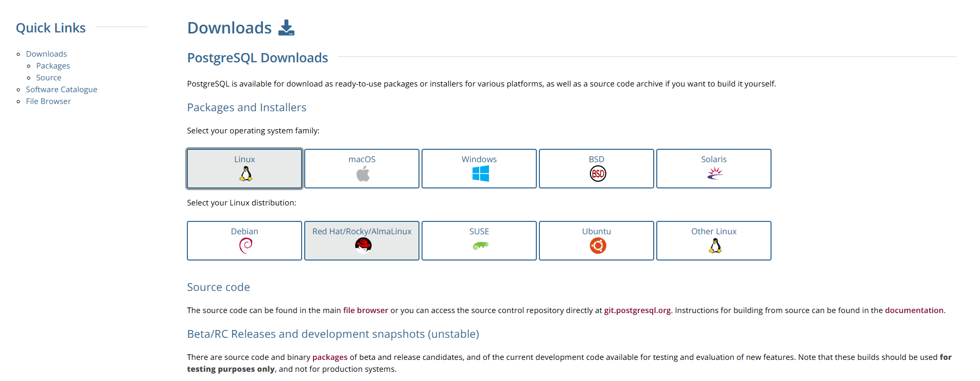
Task: Follow the 'file browser' link in Source code
Action: tap(365, 310)
